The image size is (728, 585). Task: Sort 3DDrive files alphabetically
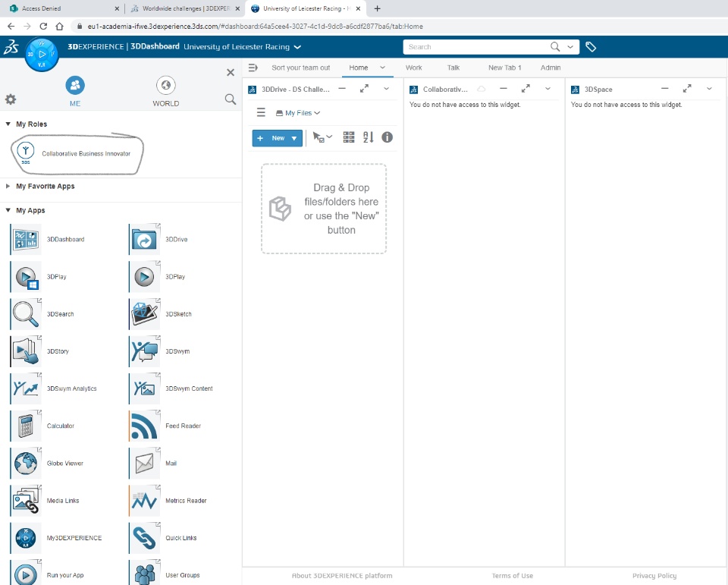point(369,137)
